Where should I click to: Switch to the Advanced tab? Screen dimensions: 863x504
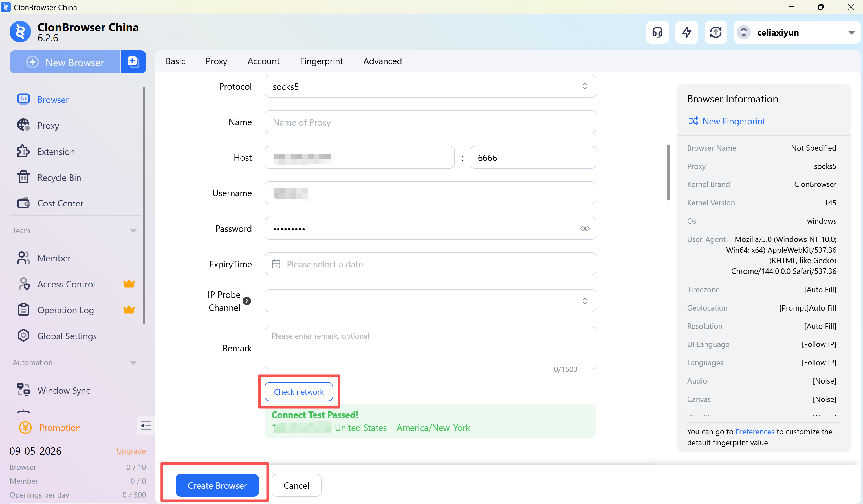click(x=382, y=61)
